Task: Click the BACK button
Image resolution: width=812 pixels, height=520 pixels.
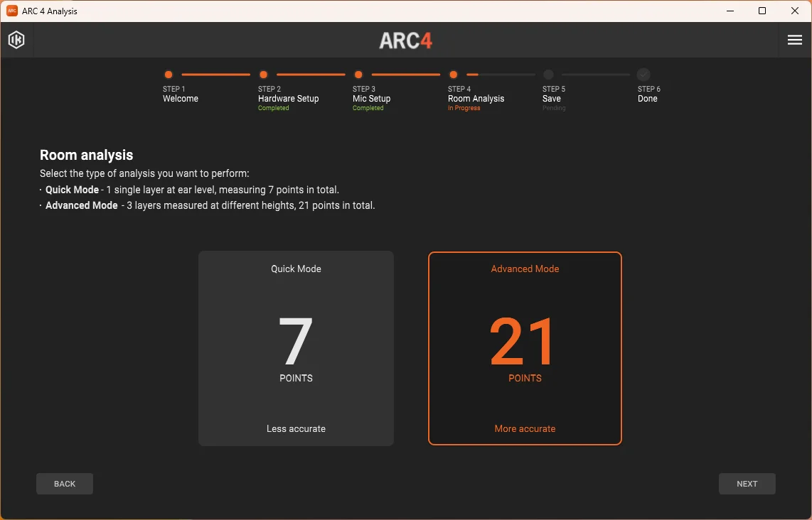Action: click(65, 484)
